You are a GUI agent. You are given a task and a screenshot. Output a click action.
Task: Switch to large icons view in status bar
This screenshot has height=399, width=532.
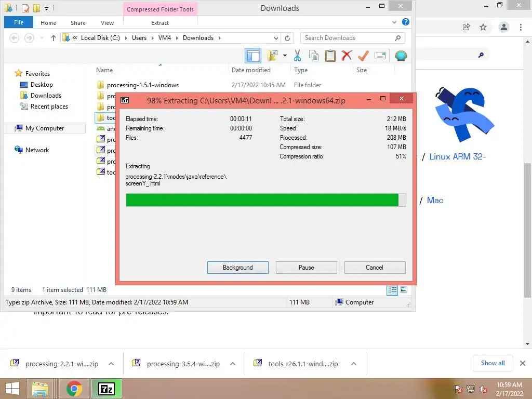coord(404,290)
